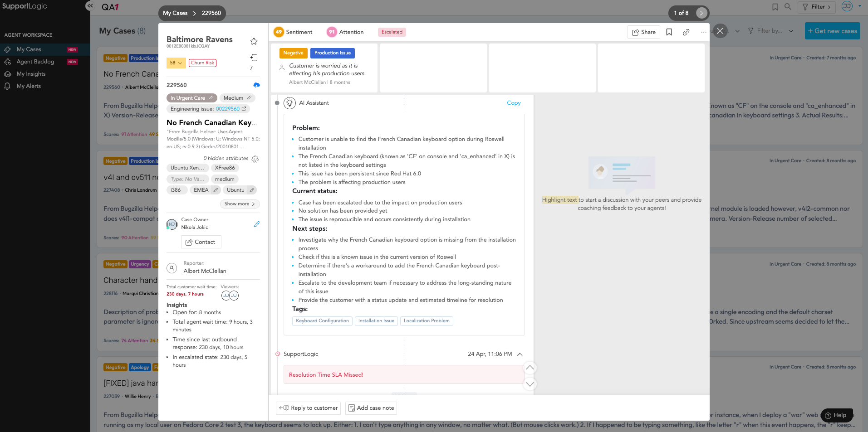Open bookmarks in the top bar
Viewport: 868px width, 432px height.
(775, 7)
